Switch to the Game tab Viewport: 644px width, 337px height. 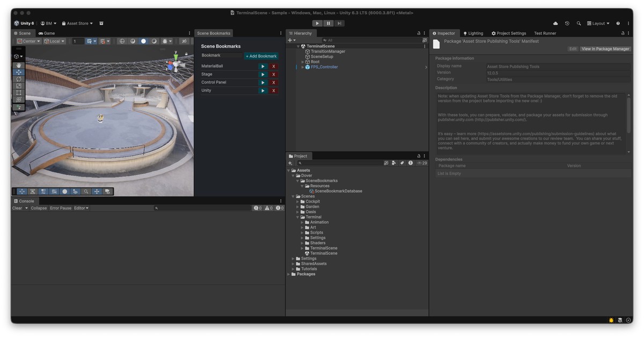46,33
